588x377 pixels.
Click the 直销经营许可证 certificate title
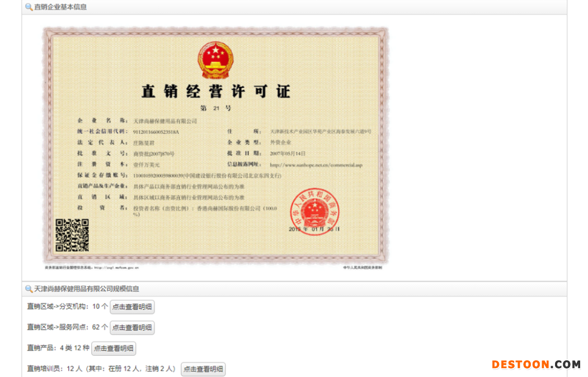tap(215, 91)
